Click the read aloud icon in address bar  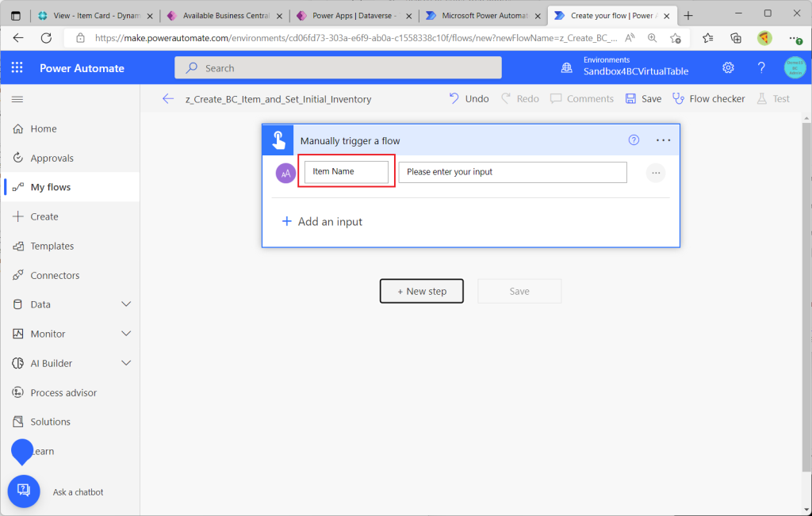[x=630, y=38]
